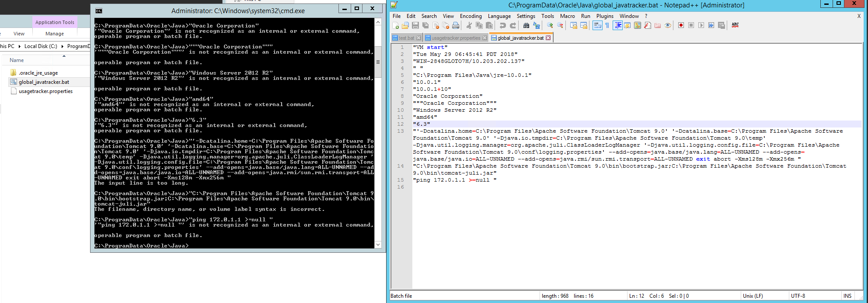The width and height of the screenshot is (868, 303).
Task: Expand the Local Disk (C:) breadcrumb arrow
Action: click(x=62, y=46)
